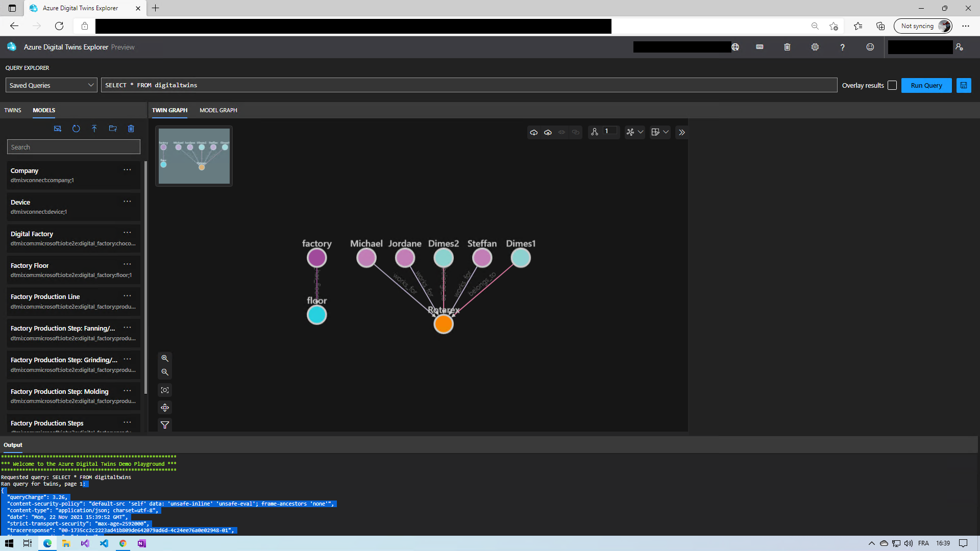Select the Export Graph cloud download icon

click(534, 132)
